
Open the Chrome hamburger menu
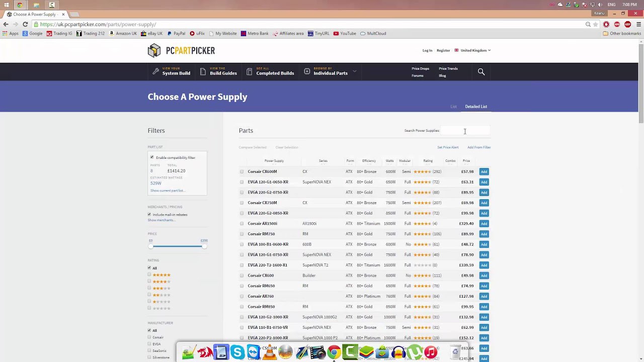tap(639, 24)
